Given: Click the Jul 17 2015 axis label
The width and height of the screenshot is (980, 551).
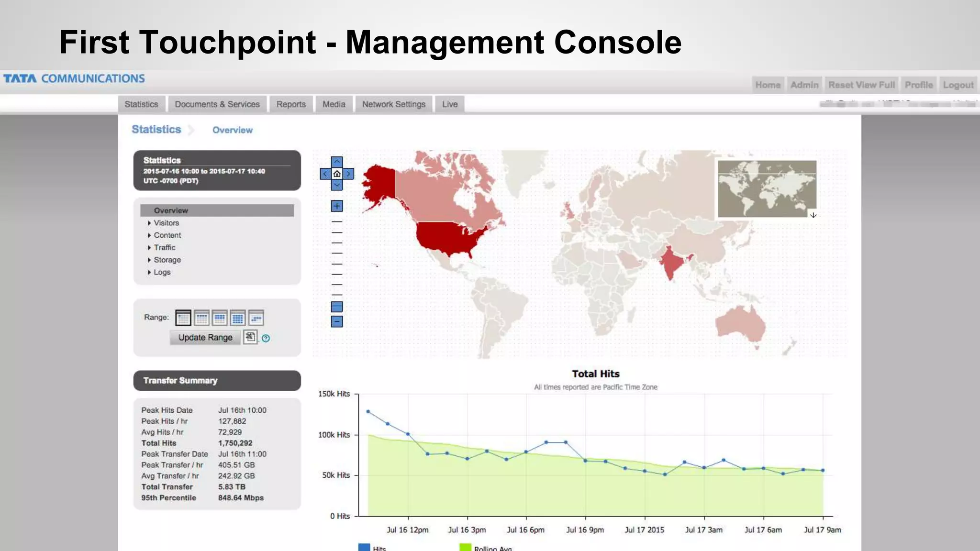Looking at the screenshot, I should 645,530.
